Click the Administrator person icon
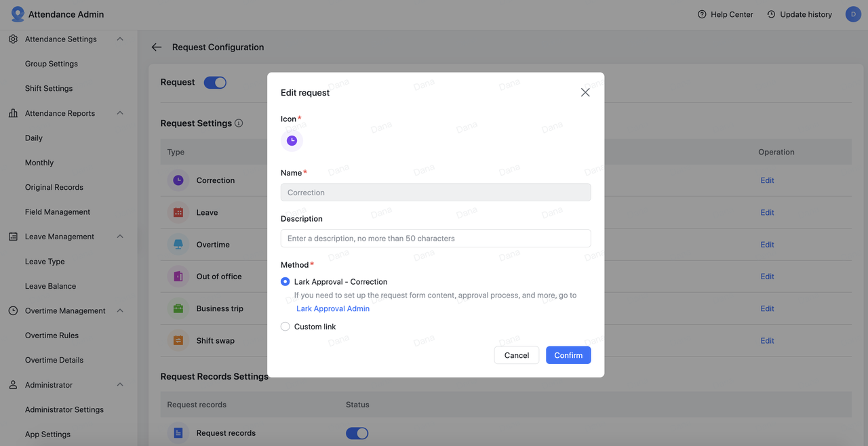Image resolution: width=868 pixels, height=446 pixels. coord(13,385)
